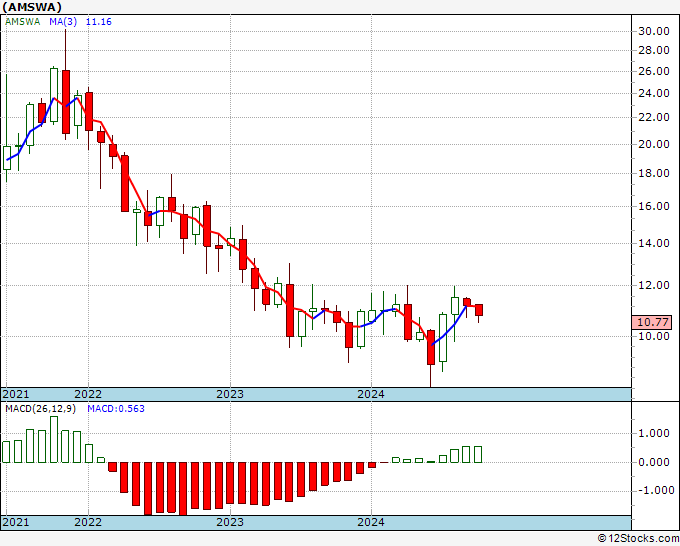
Task: Click the 14.00 price axis label
Action: (654, 243)
